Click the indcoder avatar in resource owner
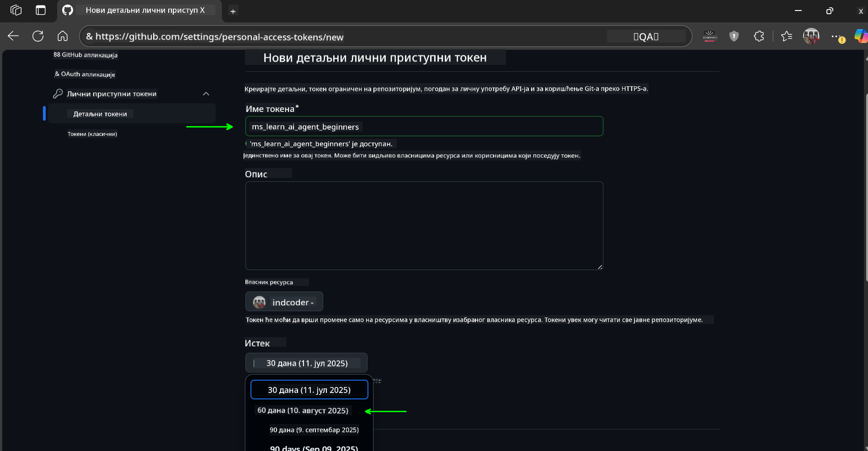Viewport: 868px width, 451px height. 260,302
